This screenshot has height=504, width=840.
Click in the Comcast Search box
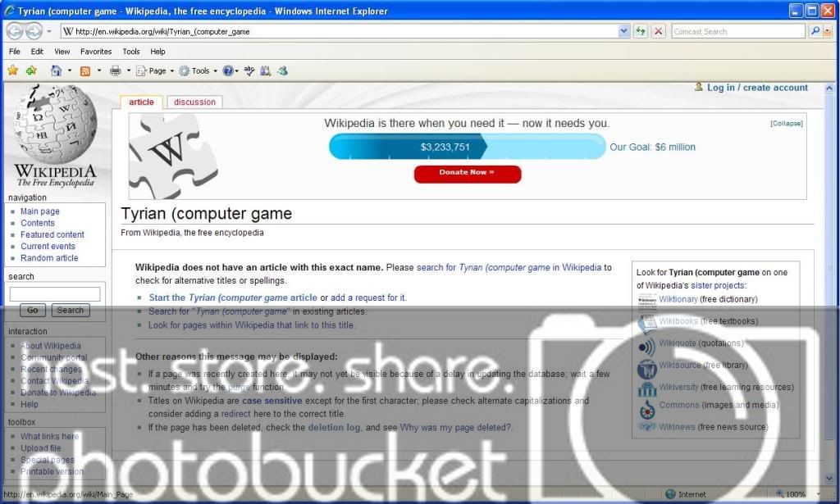[738, 32]
